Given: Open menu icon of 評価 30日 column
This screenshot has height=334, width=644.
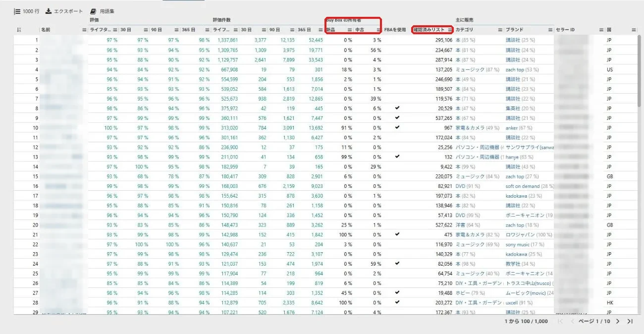Looking at the screenshot, I should tap(146, 30).
